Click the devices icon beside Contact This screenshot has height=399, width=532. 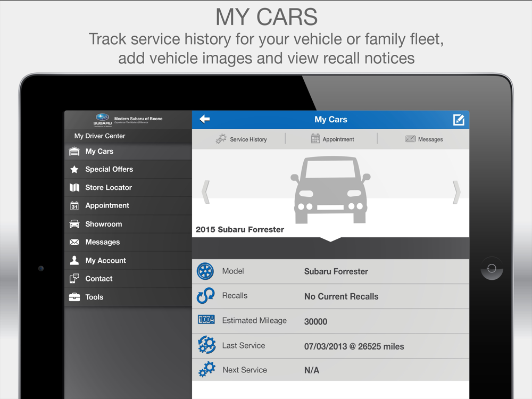point(74,279)
